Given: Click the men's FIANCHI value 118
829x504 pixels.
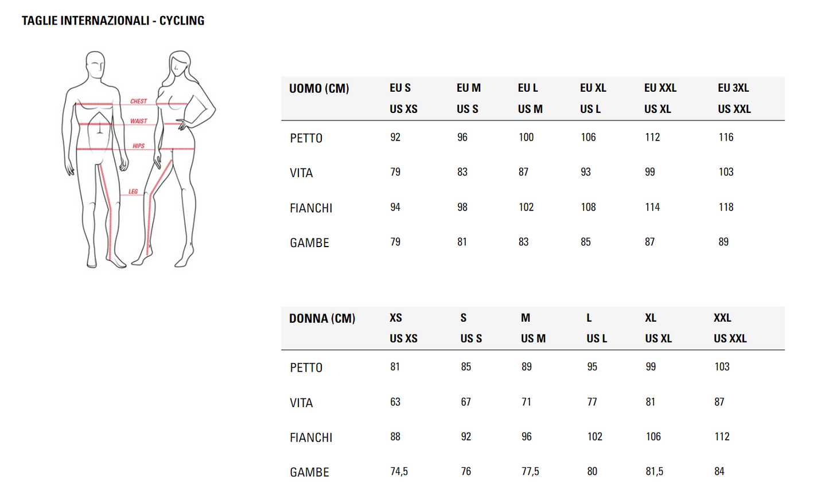Looking at the screenshot, I should tap(726, 208).
